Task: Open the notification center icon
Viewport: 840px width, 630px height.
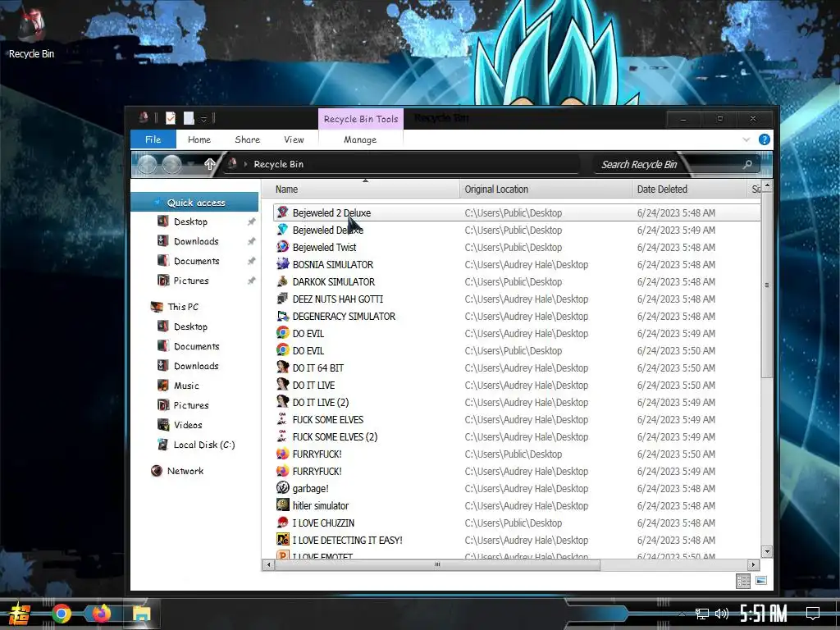Action: coord(813,614)
